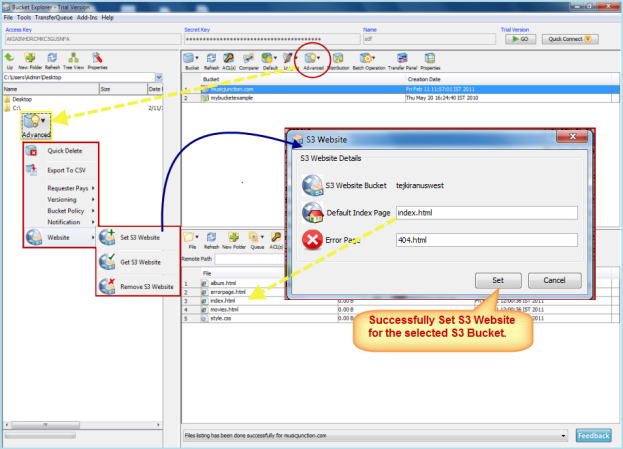The height and width of the screenshot is (449, 623).
Task: Open the Queue tool
Action: [x=257, y=241]
